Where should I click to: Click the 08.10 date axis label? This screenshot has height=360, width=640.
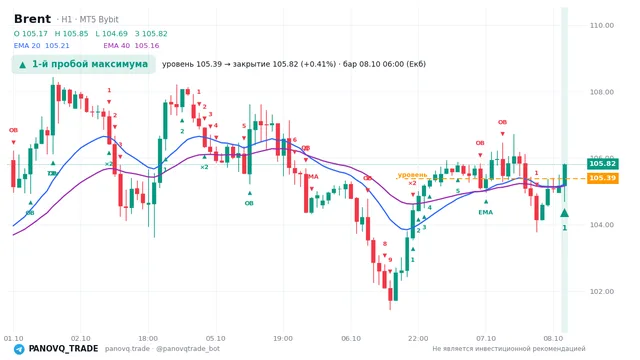[553, 338]
